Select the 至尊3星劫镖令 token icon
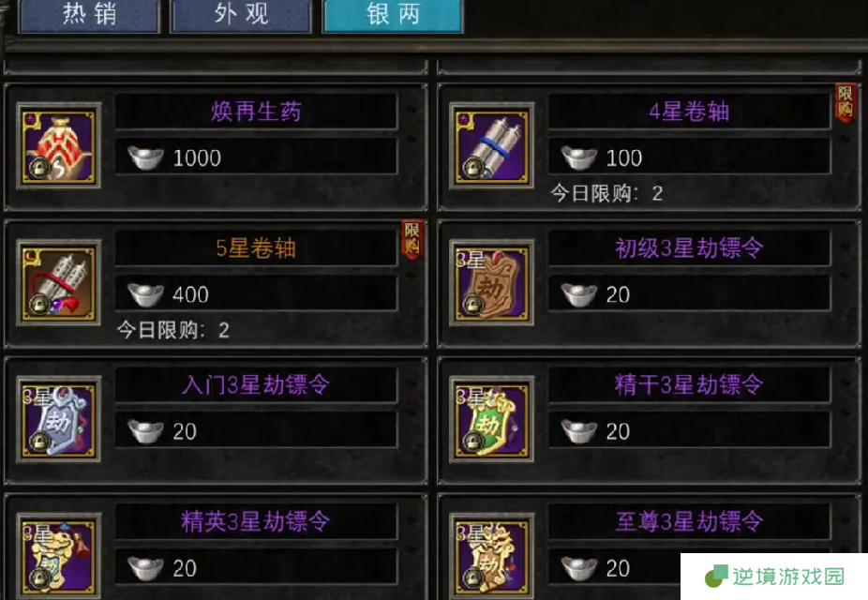Image resolution: width=868 pixels, height=600 pixels. tap(491, 556)
